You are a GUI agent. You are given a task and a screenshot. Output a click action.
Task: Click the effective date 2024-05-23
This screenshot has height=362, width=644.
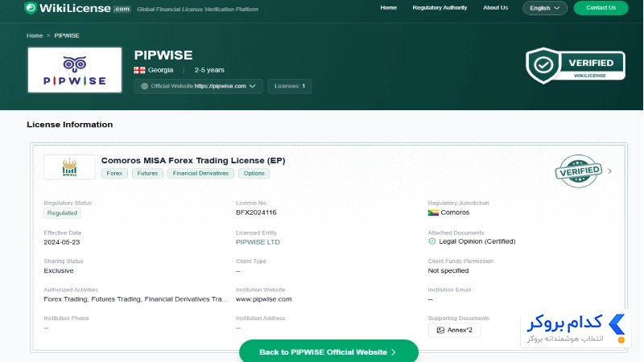(x=62, y=242)
